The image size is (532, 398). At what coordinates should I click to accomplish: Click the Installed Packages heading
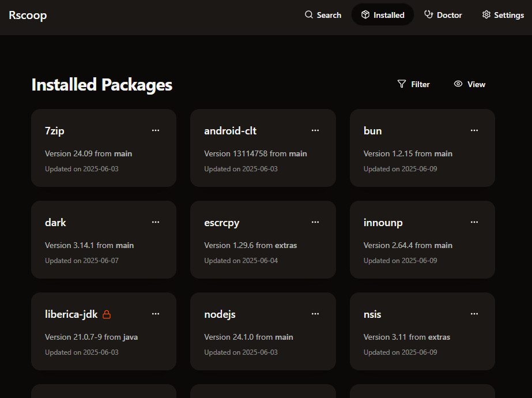pyautogui.click(x=102, y=85)
